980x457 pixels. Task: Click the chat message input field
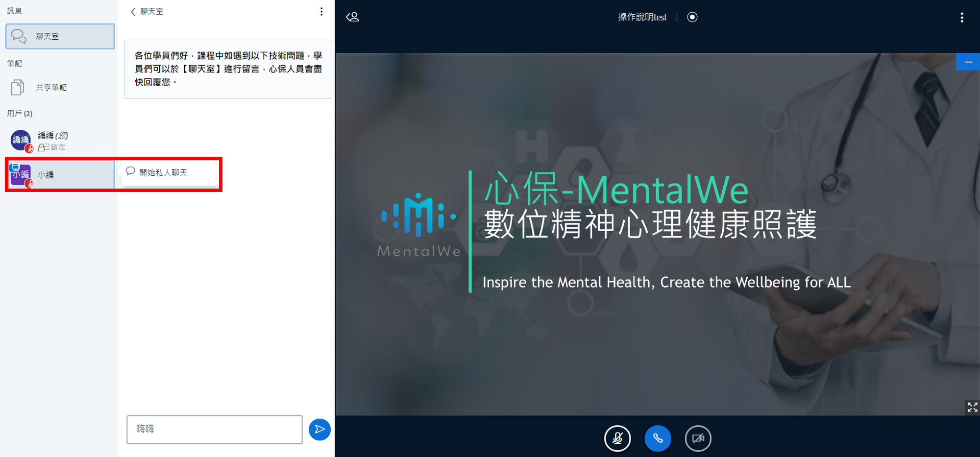coord(215,429)
